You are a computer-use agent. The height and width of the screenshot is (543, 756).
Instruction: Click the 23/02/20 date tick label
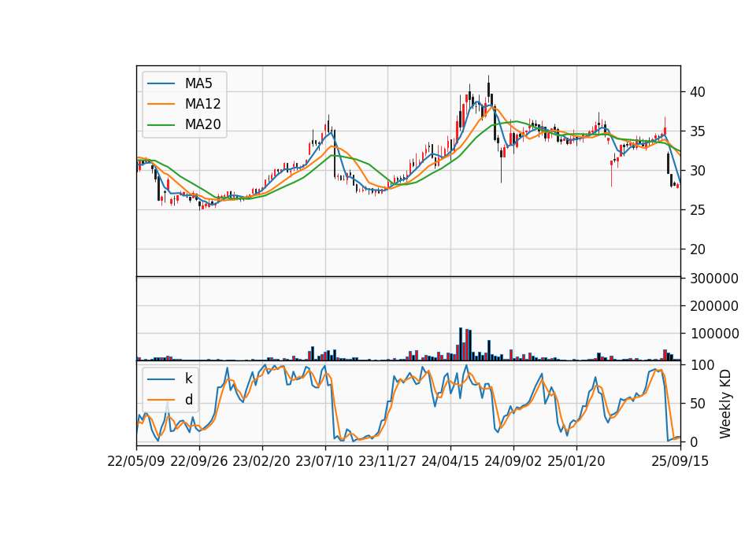[261, 461]
